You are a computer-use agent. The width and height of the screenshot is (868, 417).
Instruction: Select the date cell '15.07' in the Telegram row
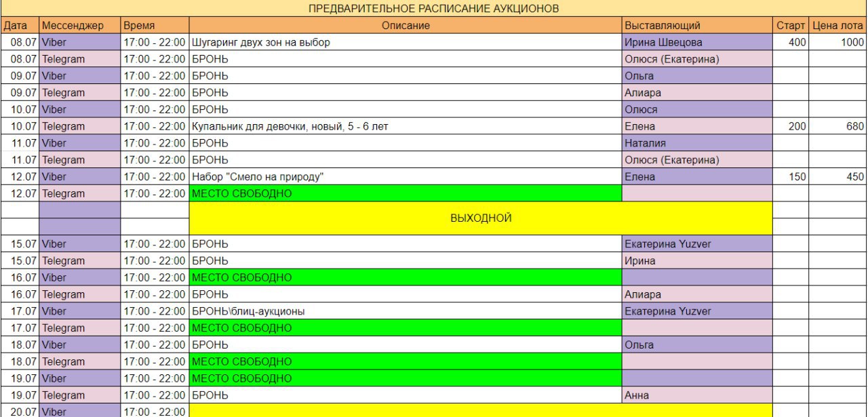20,260
